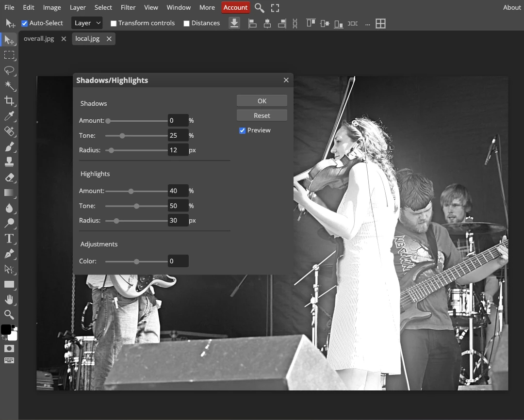The height and width of the screenshot is (420, 524).
Task: Select the Dodge tool
Action: 9,223
